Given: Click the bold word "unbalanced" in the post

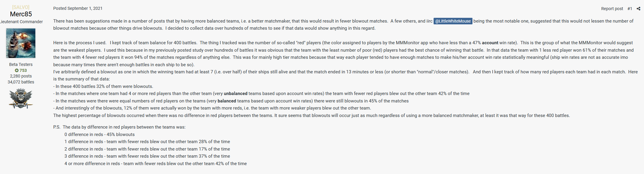Looking at the screenshot, I should 235,94.
